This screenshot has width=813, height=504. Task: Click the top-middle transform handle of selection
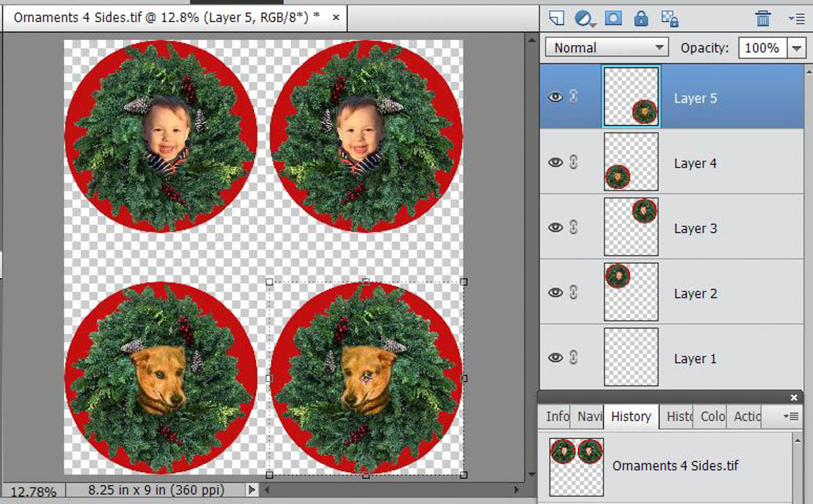tap(366, 281)
